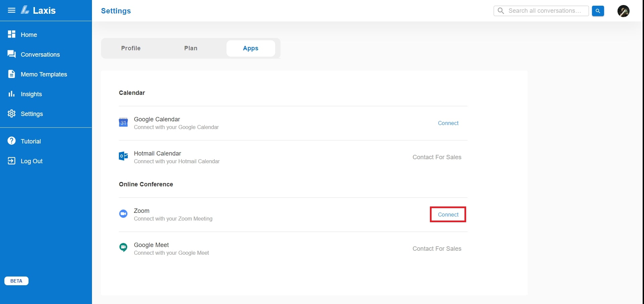
Task: Click the Settings page heading
Action: (116, 11)
